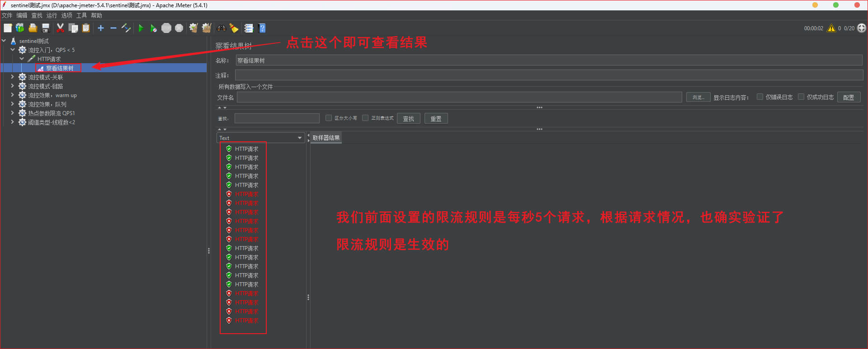Expand the 热点参数限流 QPS1 group
Image resolution: width=868 pixels, height=349 pixels.
pos(13,113)
